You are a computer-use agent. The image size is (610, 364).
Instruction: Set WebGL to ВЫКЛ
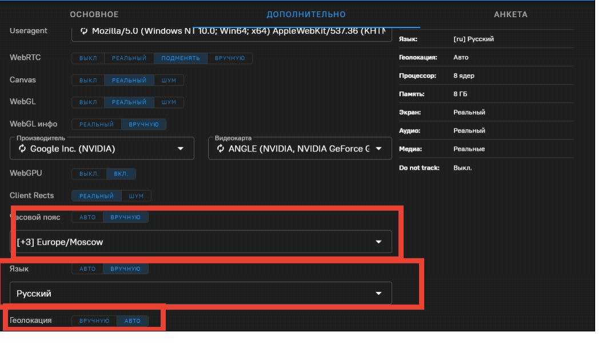[88, 102]
